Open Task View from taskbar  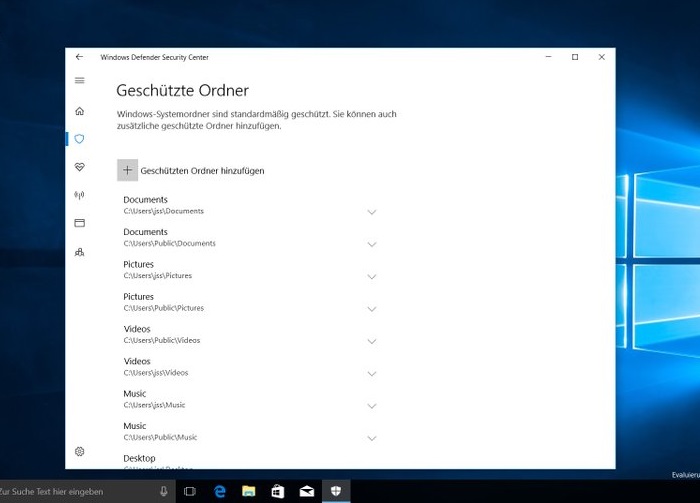click(190, 491)
